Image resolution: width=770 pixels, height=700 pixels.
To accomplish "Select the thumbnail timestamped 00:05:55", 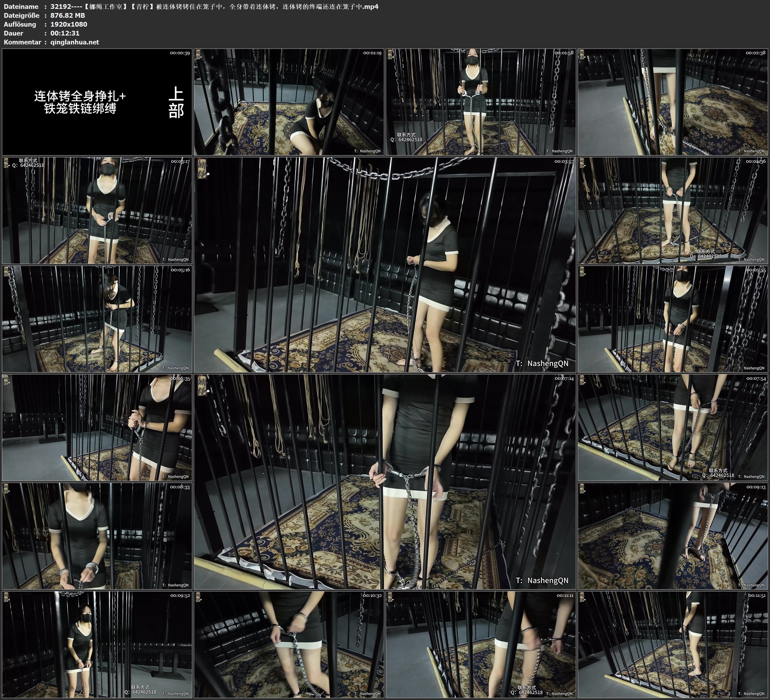I will coord(673,319).
